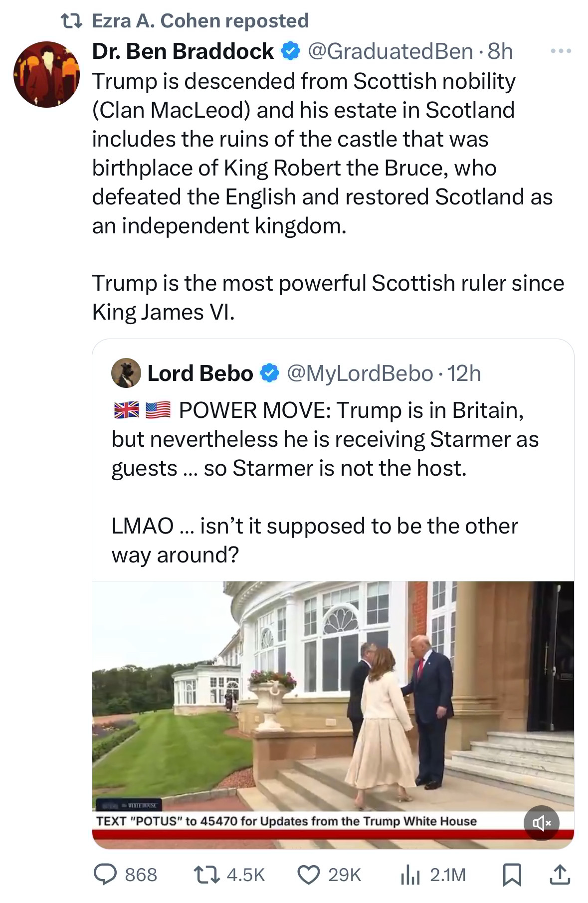Screen dimensions: 588x903
Task: Open the @MyLordBebo handle link
Action: (x=360, y=373)
